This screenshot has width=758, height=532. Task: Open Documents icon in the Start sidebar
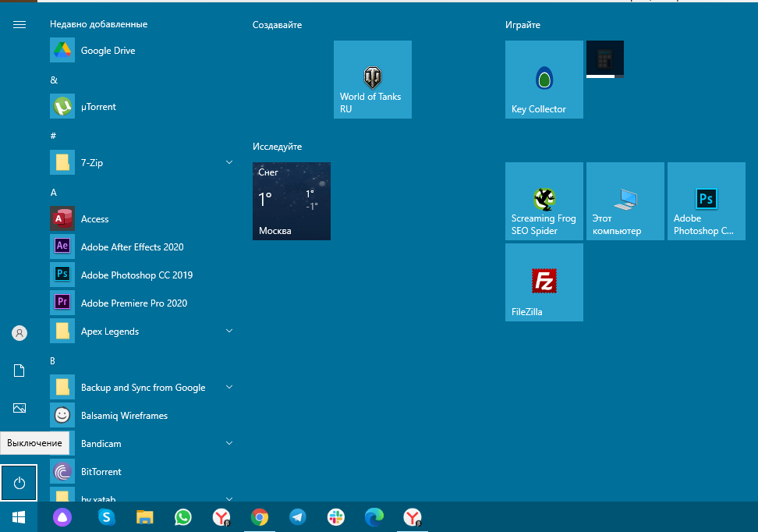click(x=19, y=371)
